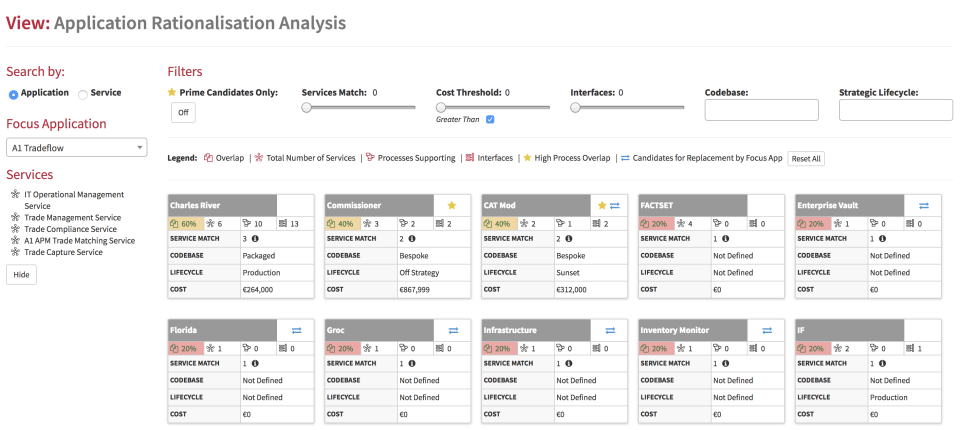
Task: Select the Application search radio button
Action: click(13, 94)
